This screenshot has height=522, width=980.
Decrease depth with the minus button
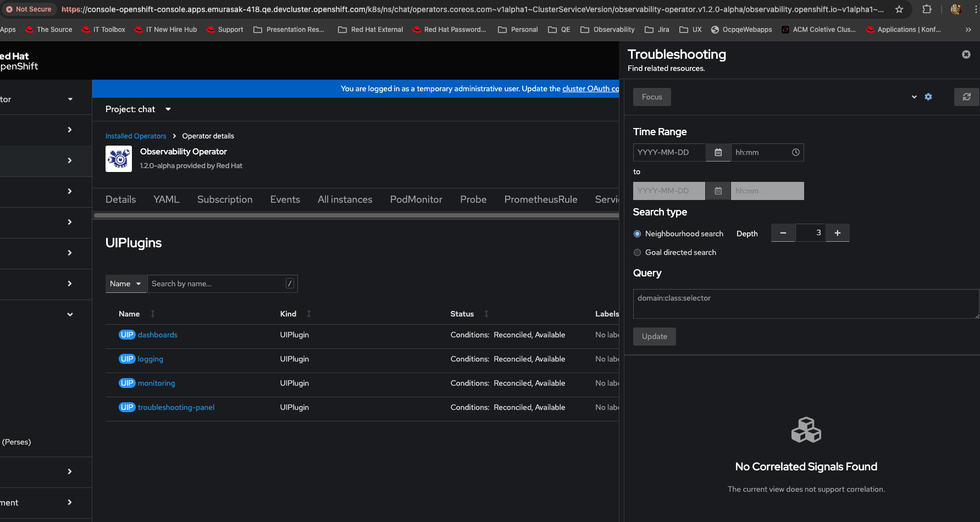783,233
